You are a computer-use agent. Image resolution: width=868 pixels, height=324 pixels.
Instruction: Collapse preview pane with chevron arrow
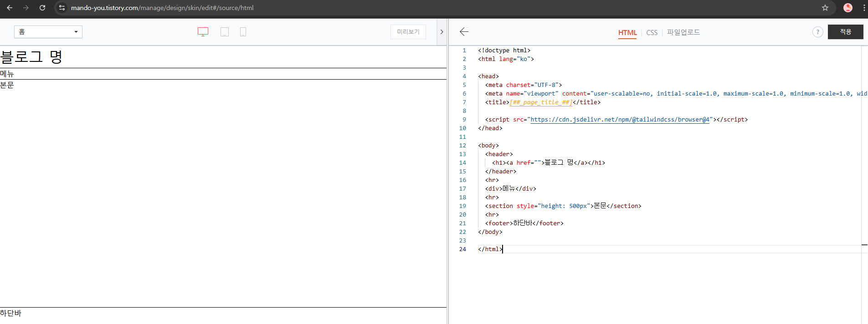tap(442, 32)
